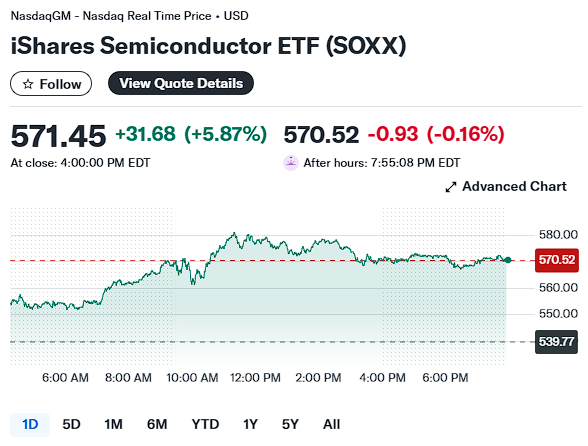Switch chart to 1M range
This screenshot has width=588, height=446.
click(x=113, y=425)
